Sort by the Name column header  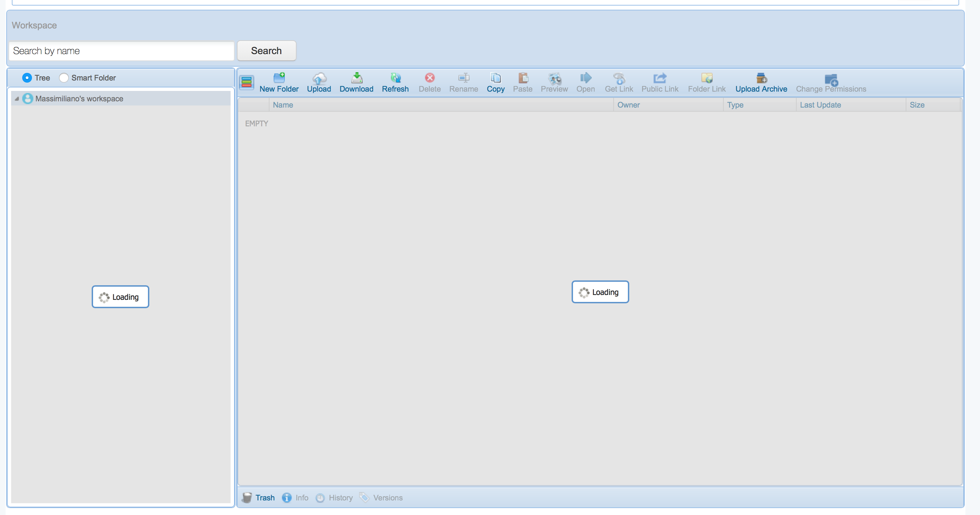coord(283,105)
